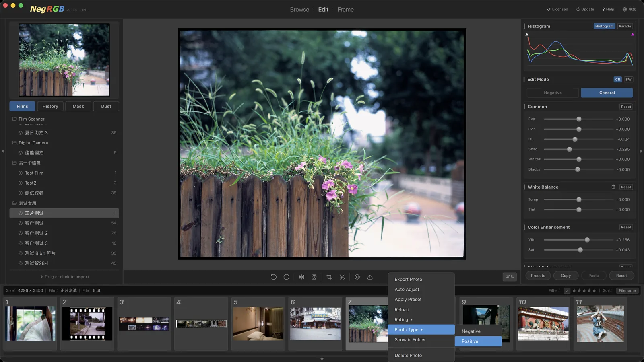Viewport: 644px width, 362px height.
Task: Collapse the Digital Camera folder
Action: (x=14, y=143)
